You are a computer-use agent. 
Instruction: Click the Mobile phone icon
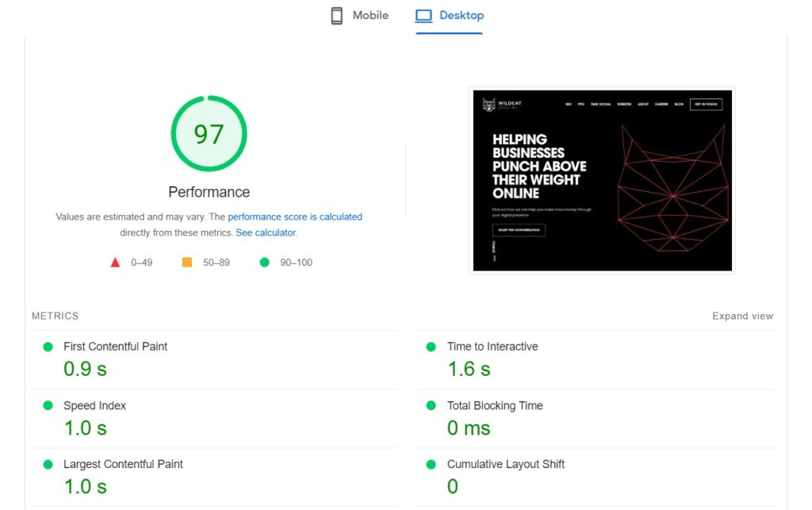click(337, 16)
